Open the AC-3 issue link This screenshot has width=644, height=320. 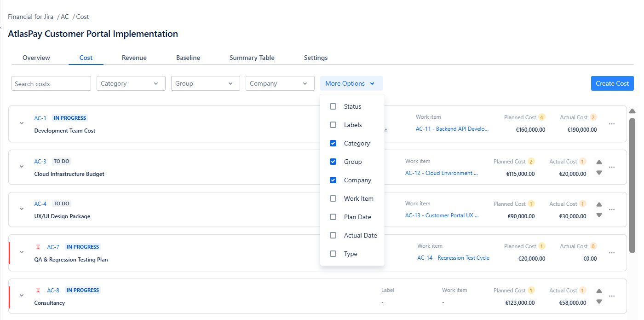coord(40,161)
